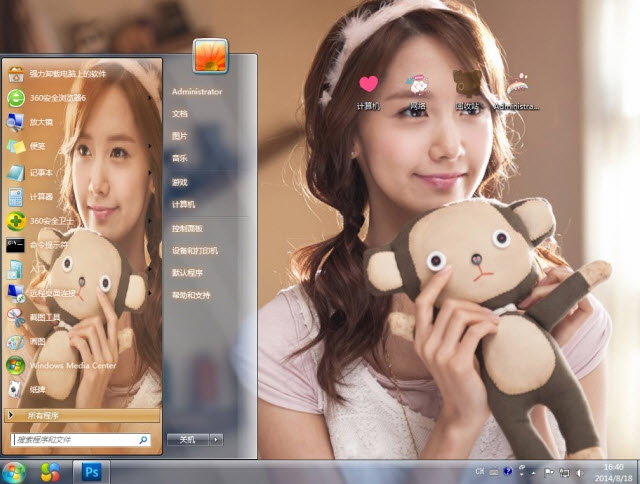Screen dimensions: 640x484
Task: Show hidden tray icons arrow
Action: (x=533, y=473)
